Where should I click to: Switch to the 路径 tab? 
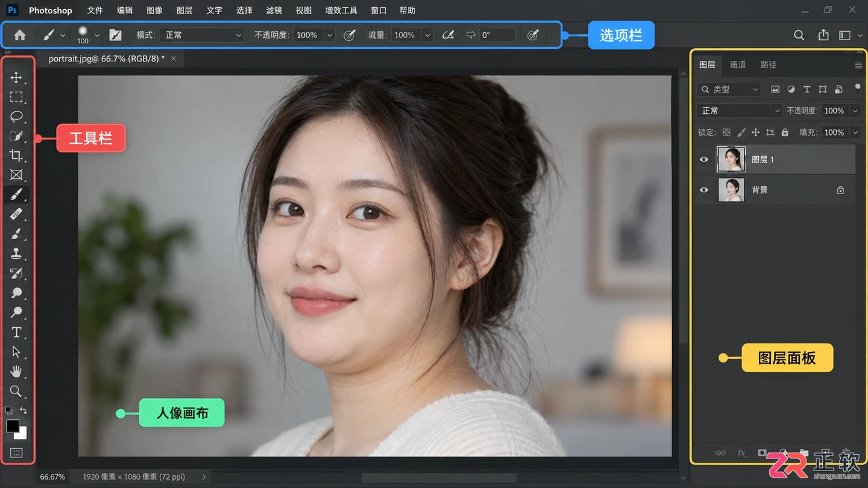[x=768, y=64]
